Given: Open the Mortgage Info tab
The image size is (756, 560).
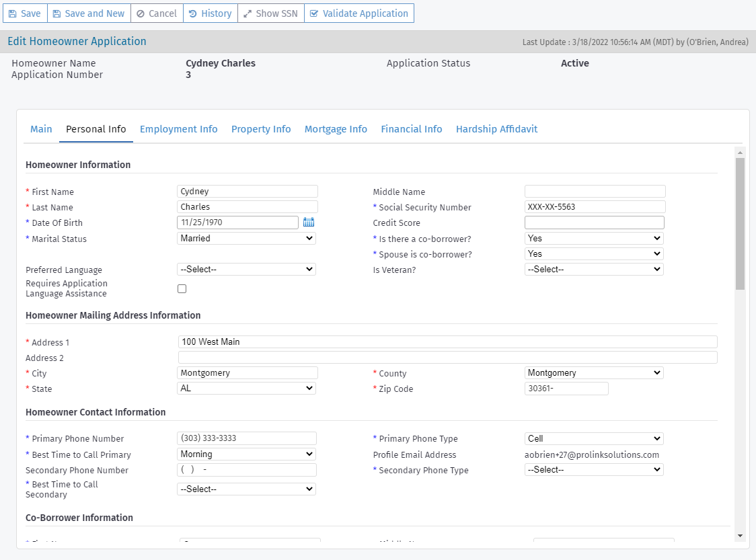Looking at the screenshot, I should [336, 129].
